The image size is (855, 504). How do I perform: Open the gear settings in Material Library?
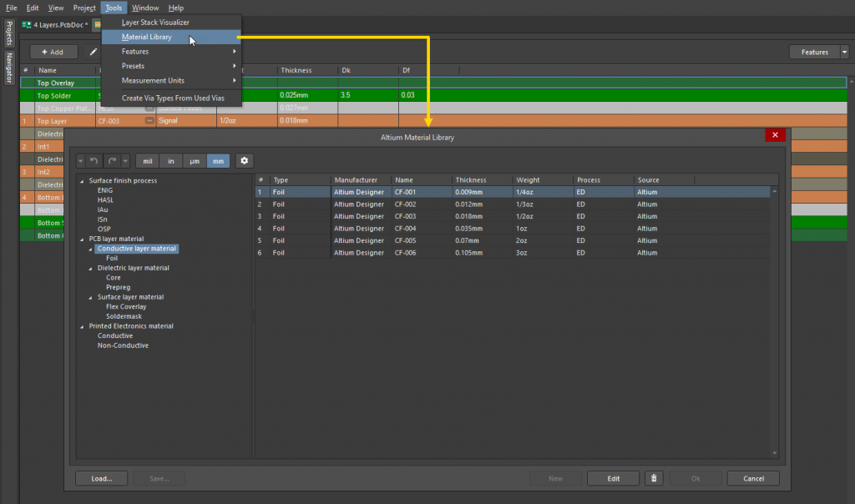245,161
